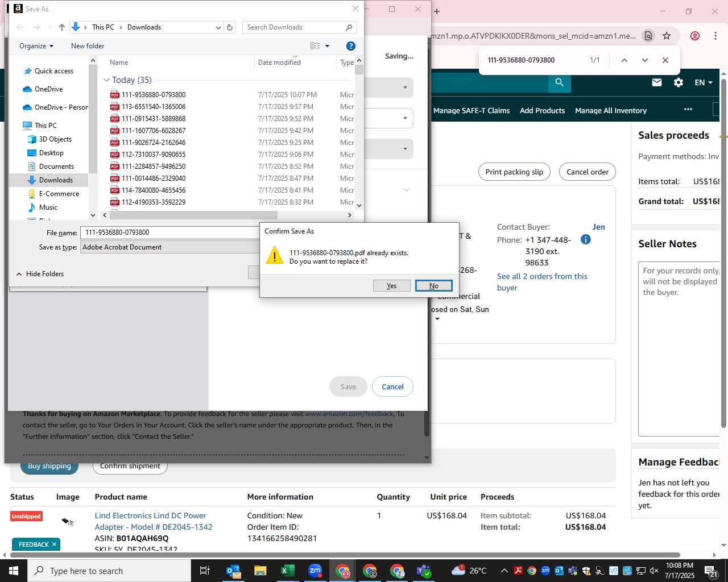Close the Chrome find bar
This screenshot has height=582, width=728.
pyautogui.click(x=665, y=60)
